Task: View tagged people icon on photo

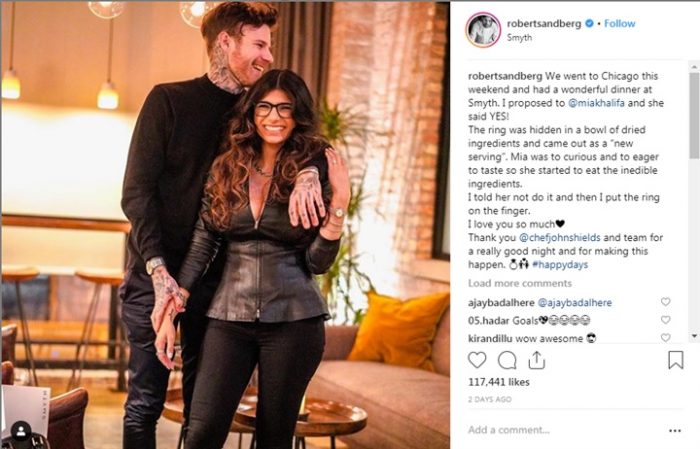Action: point(21,431)
